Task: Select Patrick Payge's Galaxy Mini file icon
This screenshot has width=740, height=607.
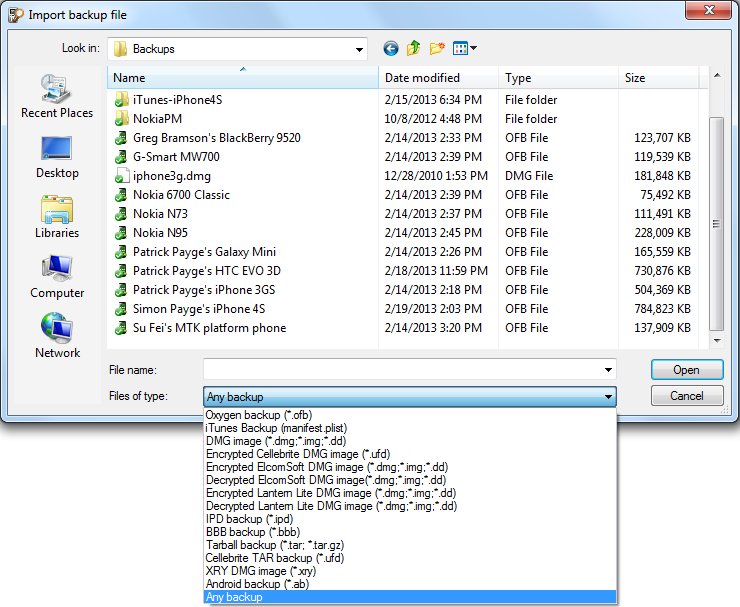Action: click(x=121, y=252)
